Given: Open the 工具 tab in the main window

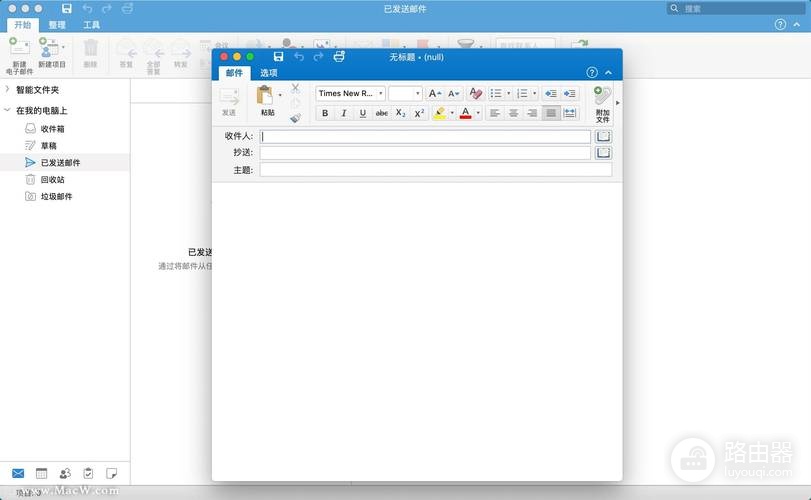Looking at the screenshot, I should pyautogui.click(x=91, y=24).
